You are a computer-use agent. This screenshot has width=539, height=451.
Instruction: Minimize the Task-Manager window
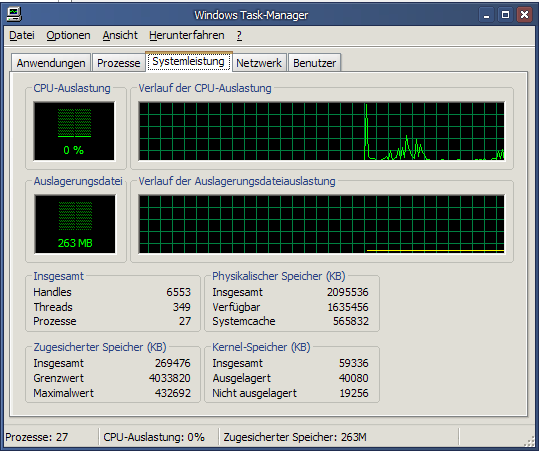tap(486, 15)
